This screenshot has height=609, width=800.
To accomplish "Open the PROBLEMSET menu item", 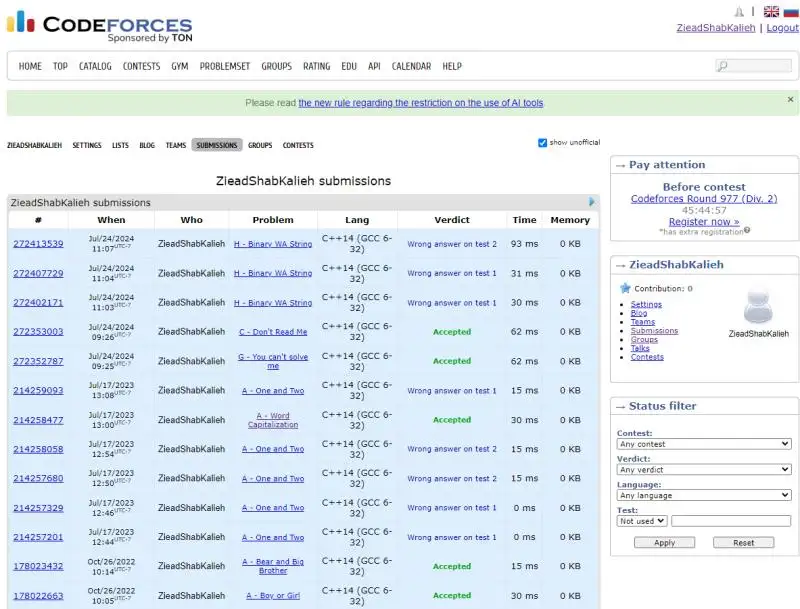I will click(x=224, y=66).
